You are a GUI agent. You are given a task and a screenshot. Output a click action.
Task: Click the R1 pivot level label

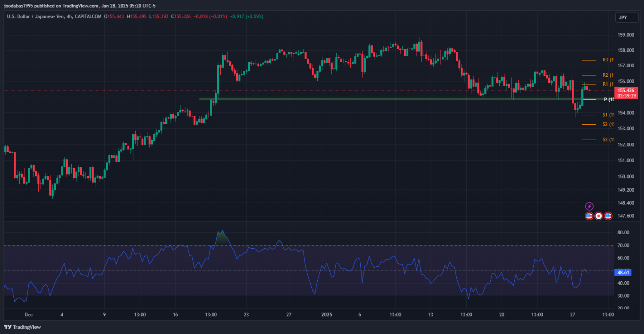pyautogui.click(x=608, y=84)
